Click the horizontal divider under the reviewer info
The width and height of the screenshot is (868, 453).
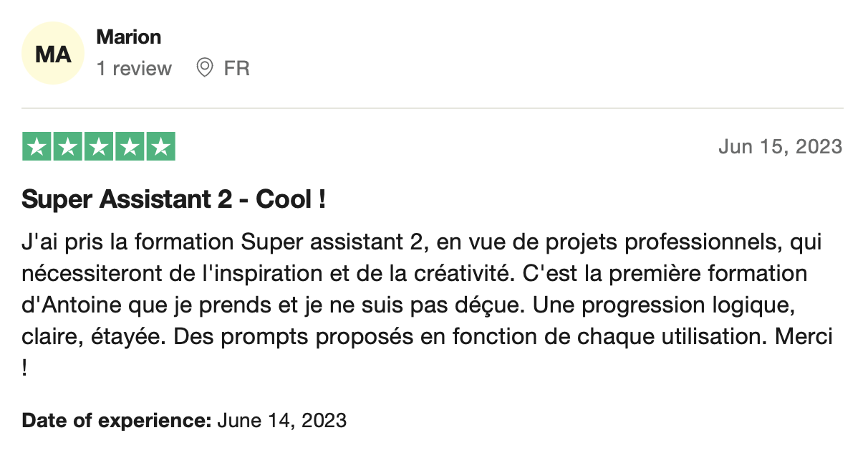[x=433, y=109]
